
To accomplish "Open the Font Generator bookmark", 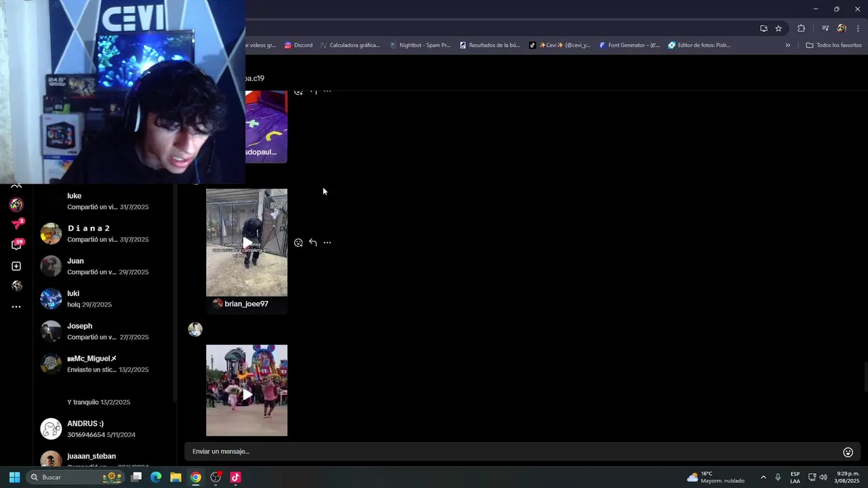I will coord(629,45).
